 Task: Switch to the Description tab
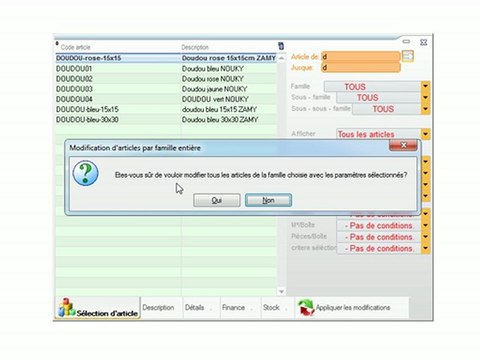(158, 307)
